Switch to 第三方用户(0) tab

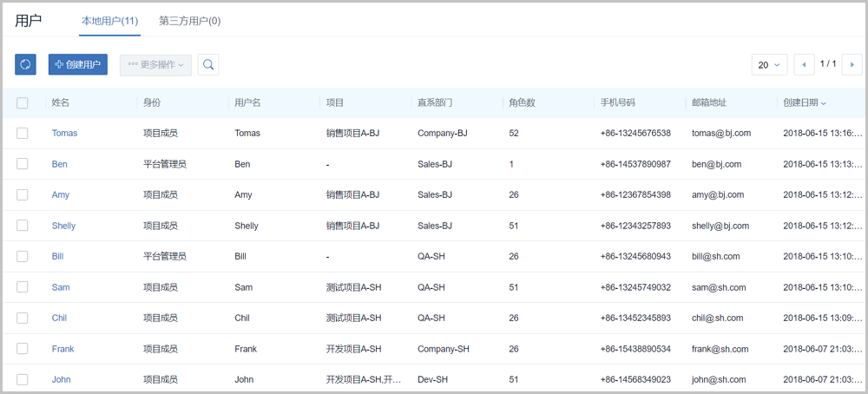tap(189, 21)
